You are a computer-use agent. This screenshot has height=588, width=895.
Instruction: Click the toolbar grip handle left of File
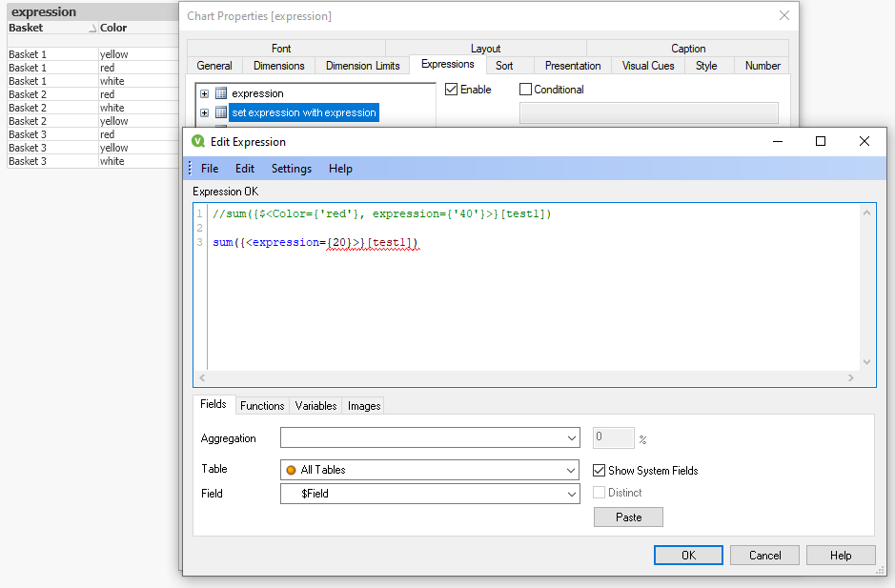190,169
